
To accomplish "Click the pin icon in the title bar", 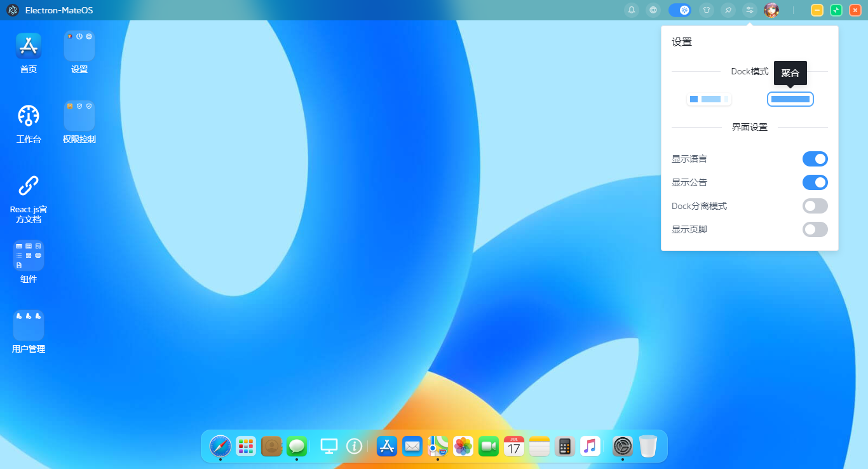I will 728,10.
